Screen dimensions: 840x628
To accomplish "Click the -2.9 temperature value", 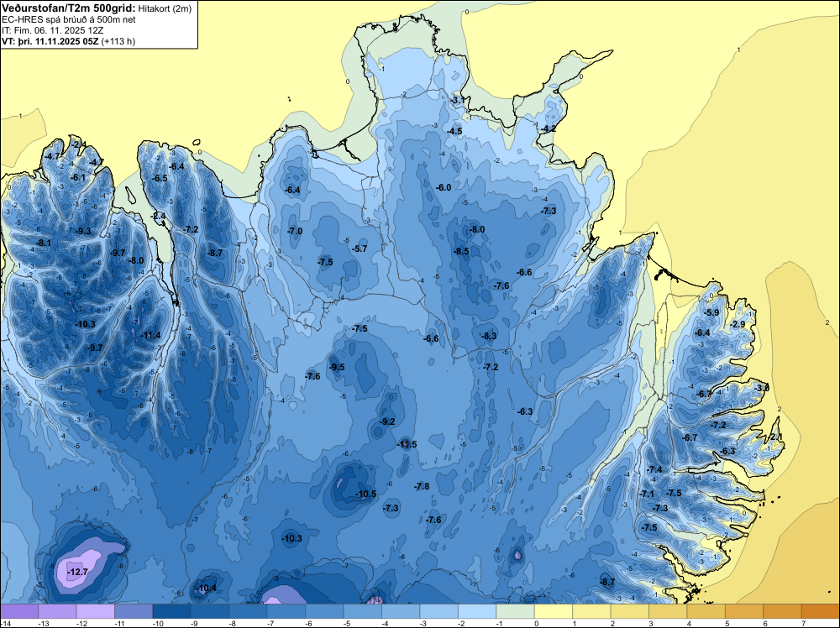I will click(x=738, y=324).
